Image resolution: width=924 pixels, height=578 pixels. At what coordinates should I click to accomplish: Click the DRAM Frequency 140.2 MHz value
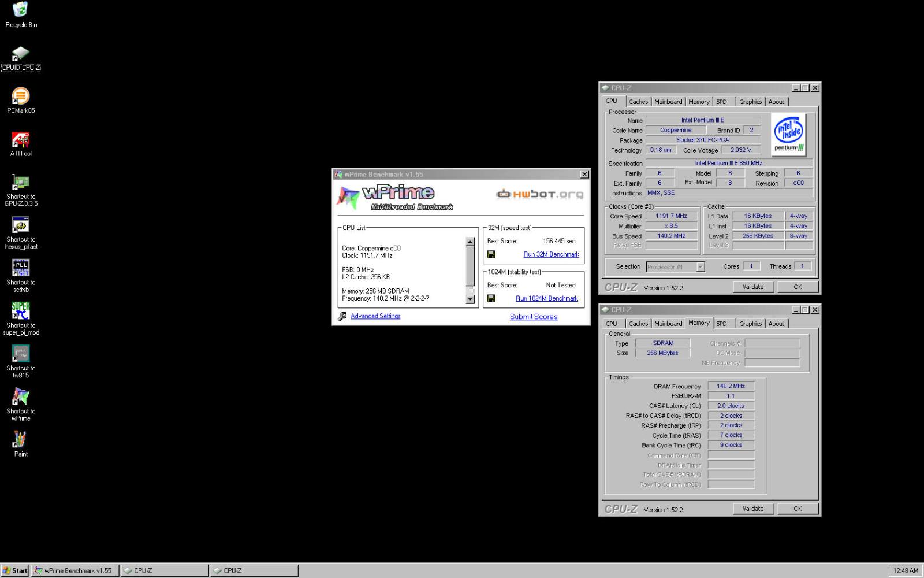pos(731,386)
